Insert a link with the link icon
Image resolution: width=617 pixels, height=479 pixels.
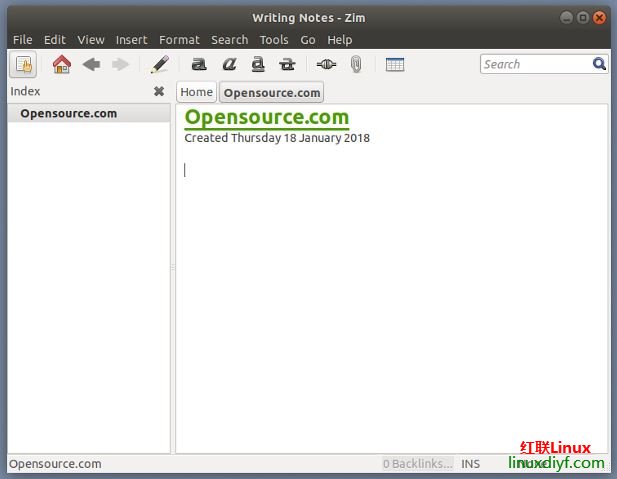[326, 65]
